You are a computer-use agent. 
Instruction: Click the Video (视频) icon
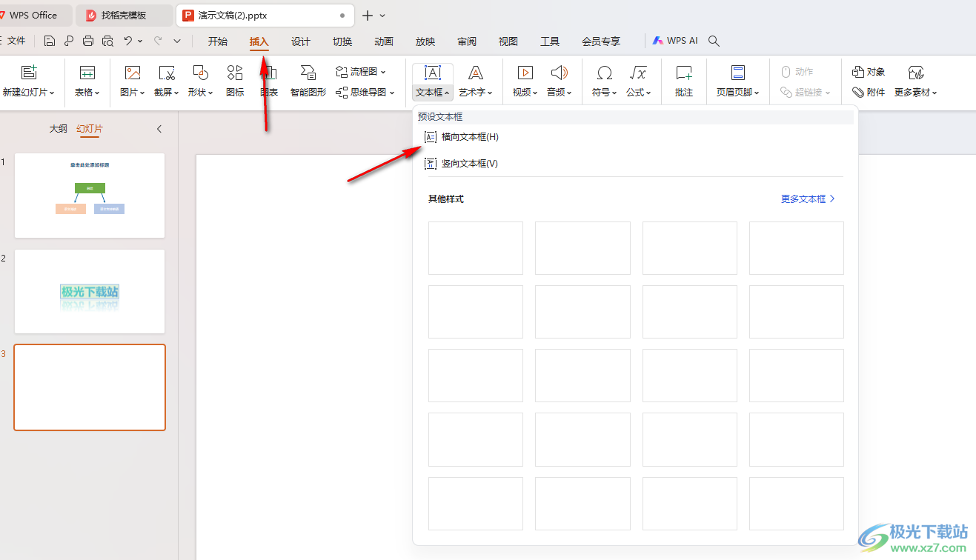click(x=525, y=73)
